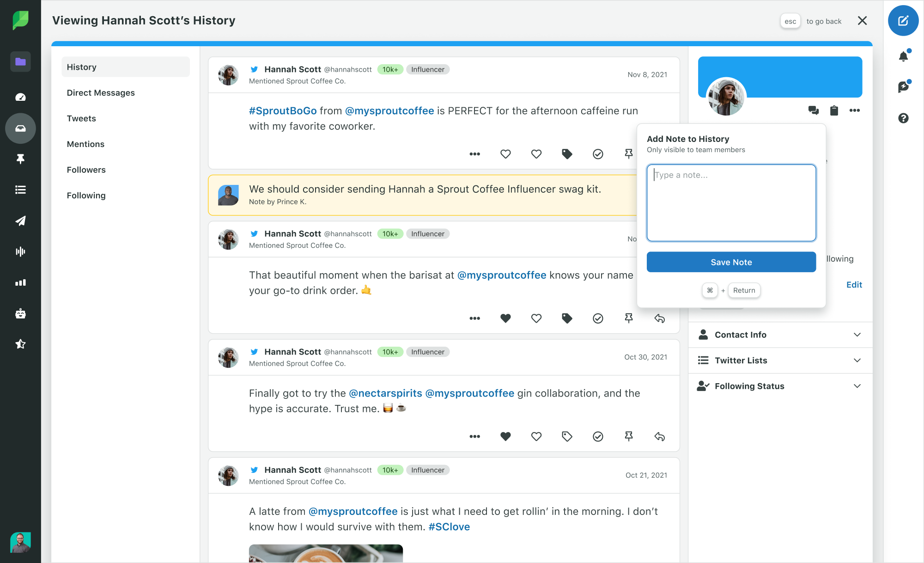Switch to the Mentions tab
Image resolution: width=924 pixels, height=563 pixels.
pyautogui.click(x=85, y=144)
